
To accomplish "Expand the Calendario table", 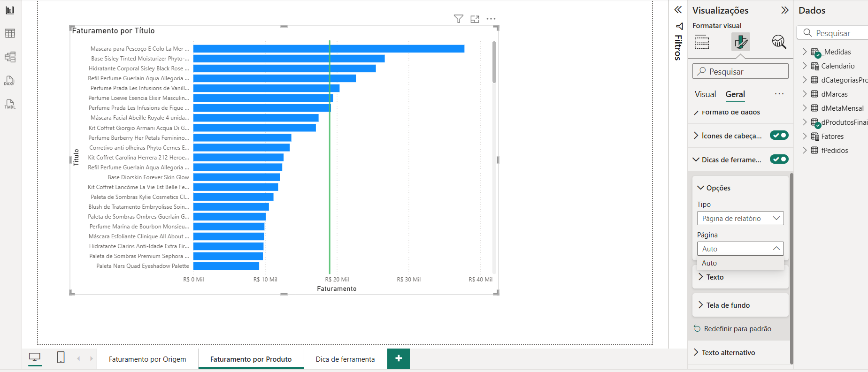I will tap(805, 66).
